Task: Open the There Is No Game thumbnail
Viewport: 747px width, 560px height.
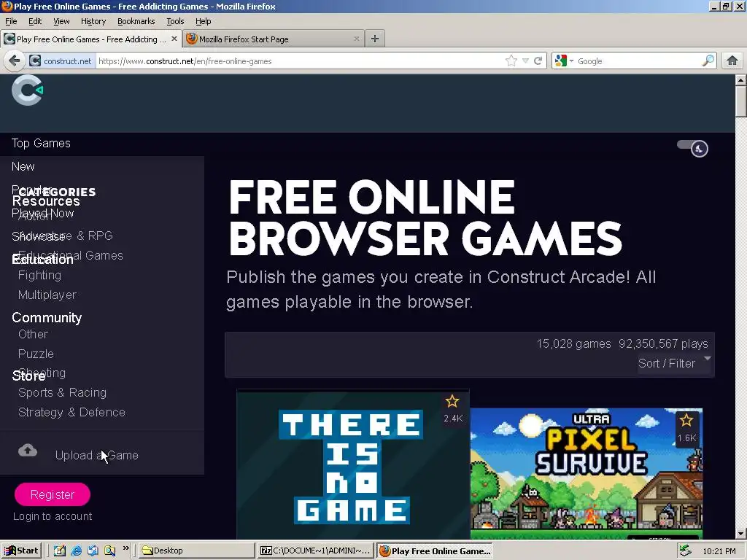Action: tap(353, 464)
